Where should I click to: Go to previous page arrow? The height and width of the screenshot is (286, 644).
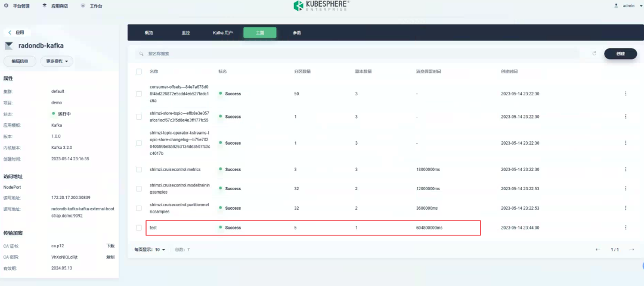tap(597, 250)
